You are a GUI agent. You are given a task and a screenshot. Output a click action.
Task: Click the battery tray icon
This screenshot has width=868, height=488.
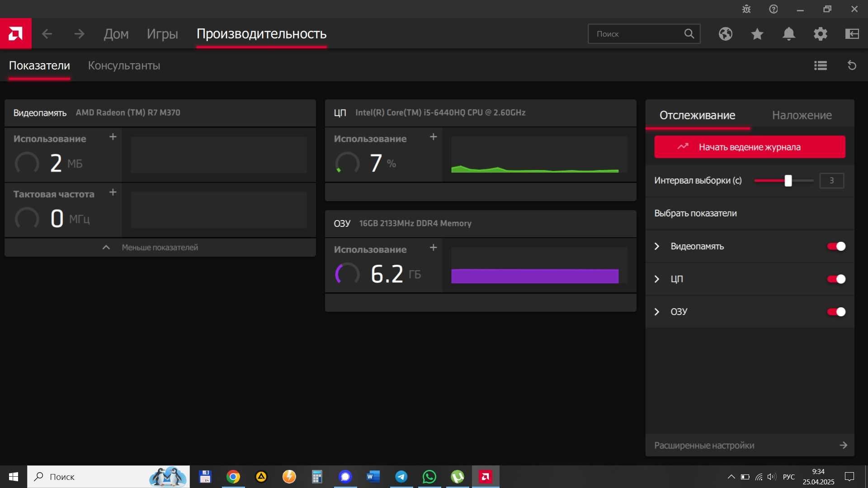745,477
